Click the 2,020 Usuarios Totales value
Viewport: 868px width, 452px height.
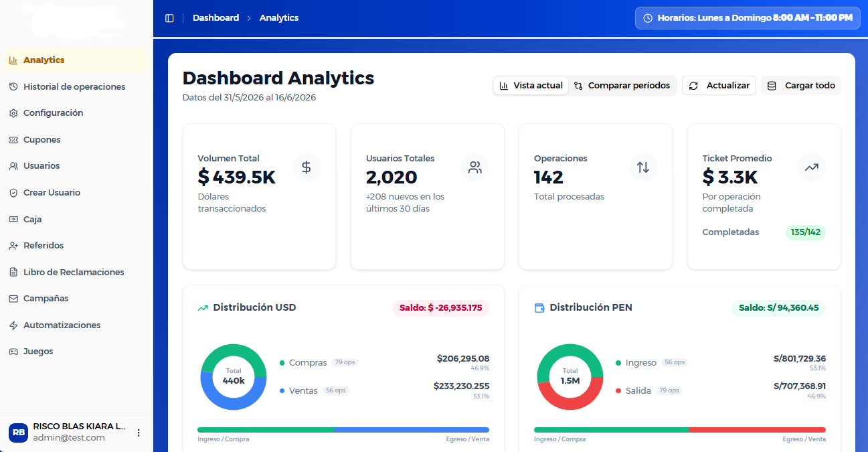[x=392, y=177]
